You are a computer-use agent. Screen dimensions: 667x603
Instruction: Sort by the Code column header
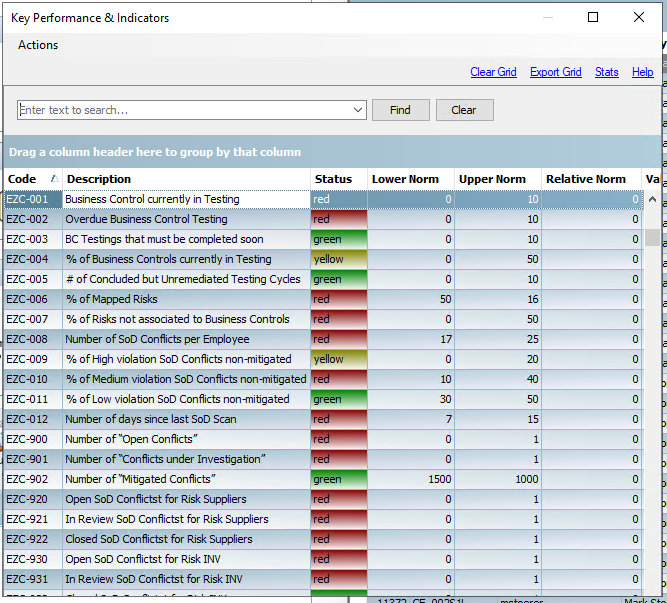[x=22, y=179]
